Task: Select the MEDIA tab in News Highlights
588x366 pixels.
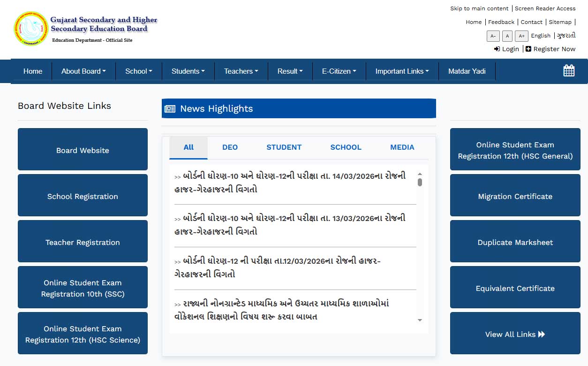Action: point(401,147)
